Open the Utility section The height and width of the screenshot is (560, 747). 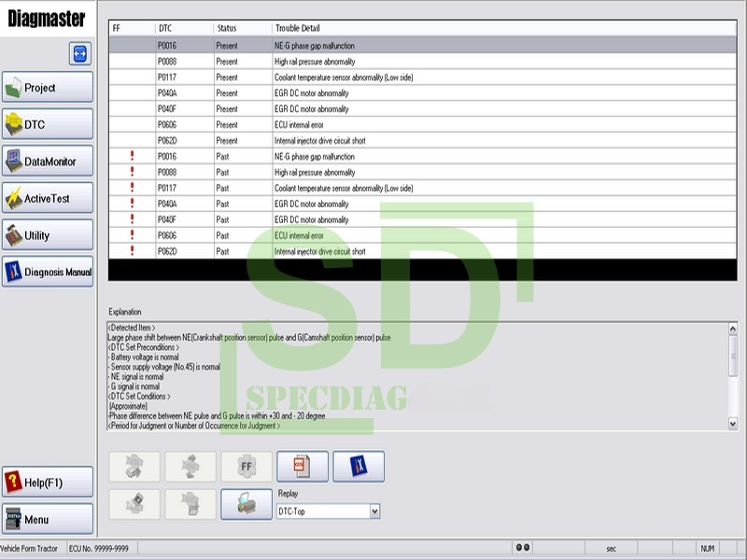(x=48, y=235)
